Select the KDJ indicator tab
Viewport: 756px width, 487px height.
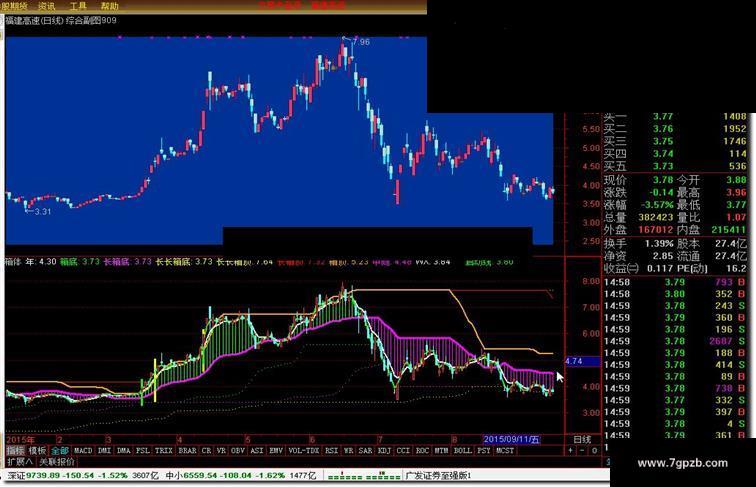(x=384, y=451)
